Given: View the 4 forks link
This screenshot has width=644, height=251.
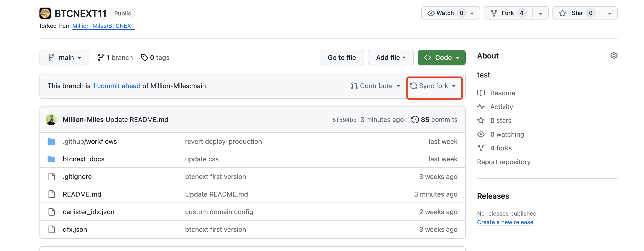Looking at the screenshot, I should coord(501,148).
